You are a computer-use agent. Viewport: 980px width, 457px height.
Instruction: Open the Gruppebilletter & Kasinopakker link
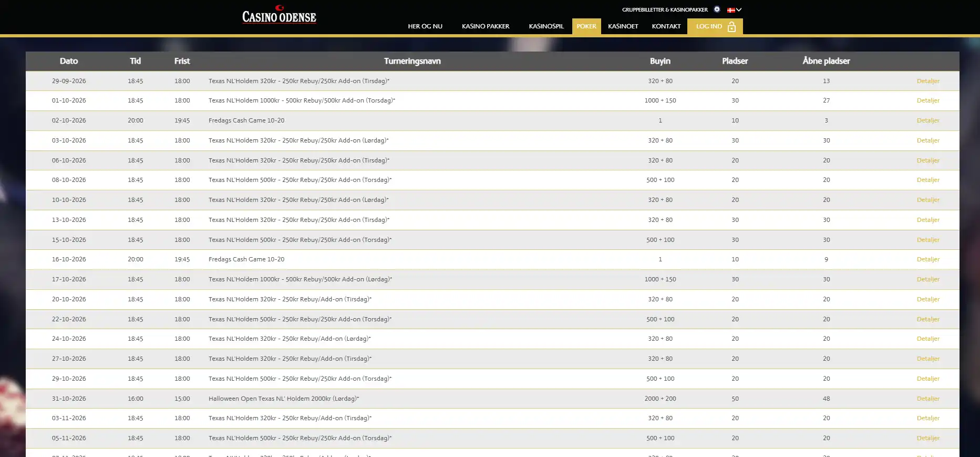coord(665,9)
